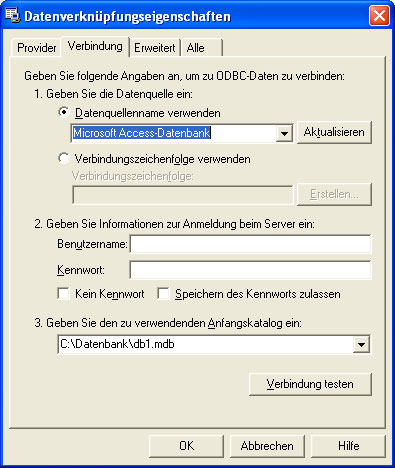Expand the Microsoft Access-Datenbank dropdown arrow

coord(284,133)
